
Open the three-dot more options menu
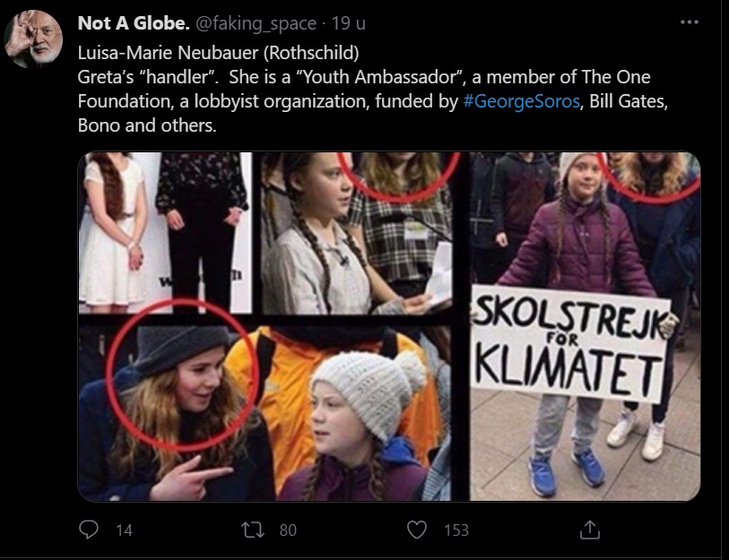tap(689, 23)
